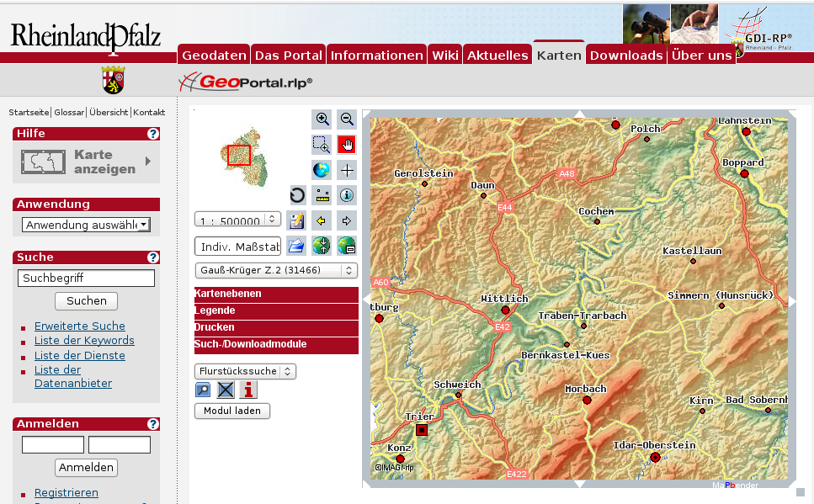Screen dimensions: 814x504
Task: Open the map scale 1:500000 dropdown
Action: [x=237, y=220]
